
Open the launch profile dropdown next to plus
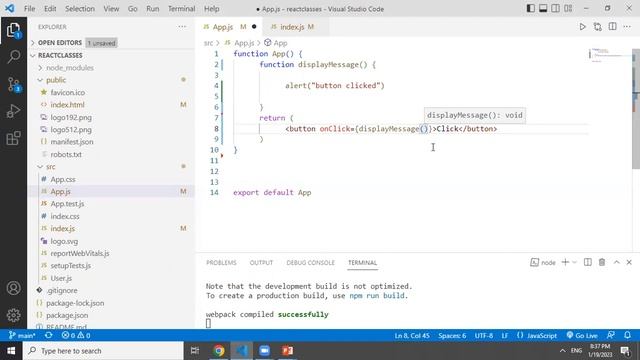coord(574,262)
